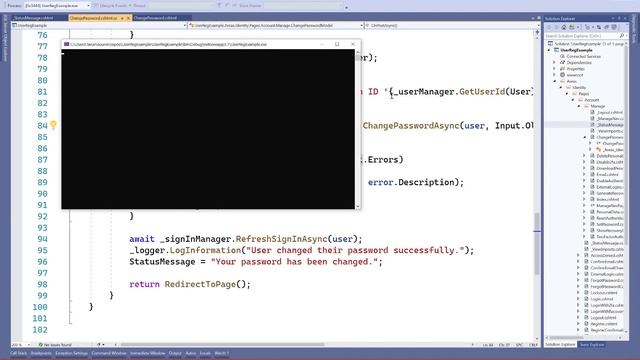The image size is (640, 360).
Task: Click the StatusMessage assignment on line 96
Action: pos(256,262)
